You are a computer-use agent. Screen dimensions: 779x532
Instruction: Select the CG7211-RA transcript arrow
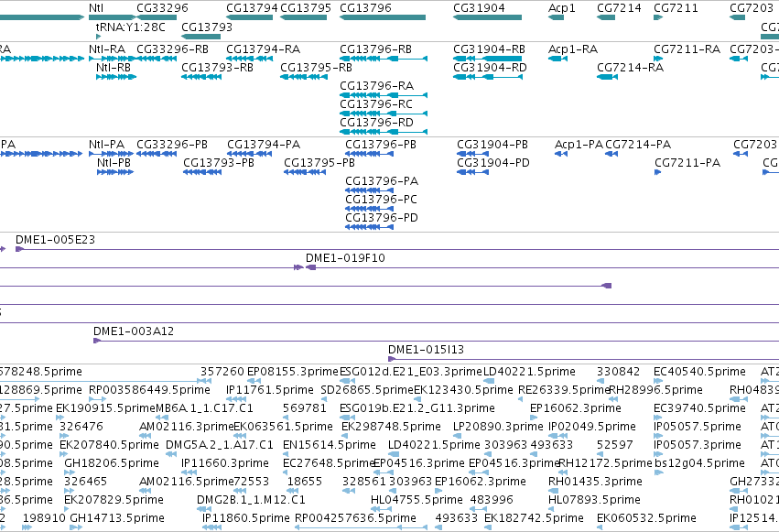click(658, 59)
